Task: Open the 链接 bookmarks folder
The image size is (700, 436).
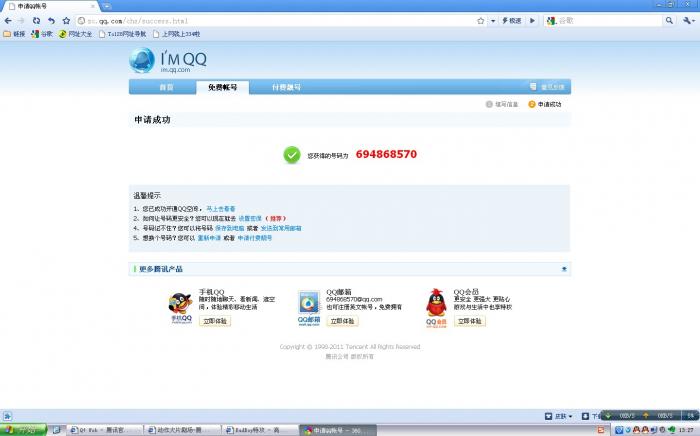Action: 14,34
